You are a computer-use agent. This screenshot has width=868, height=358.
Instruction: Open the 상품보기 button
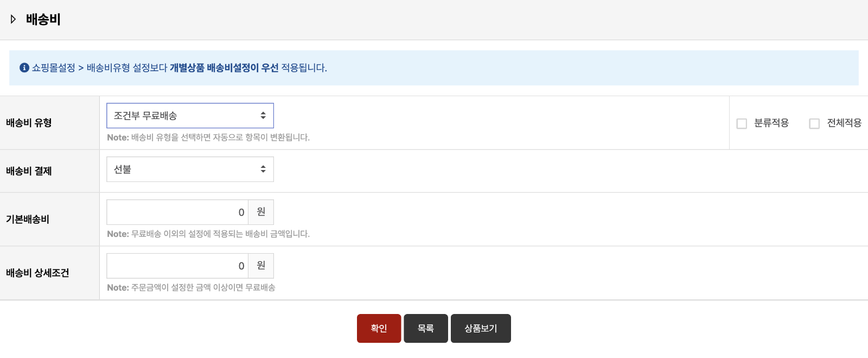click(x=481, y=328)
